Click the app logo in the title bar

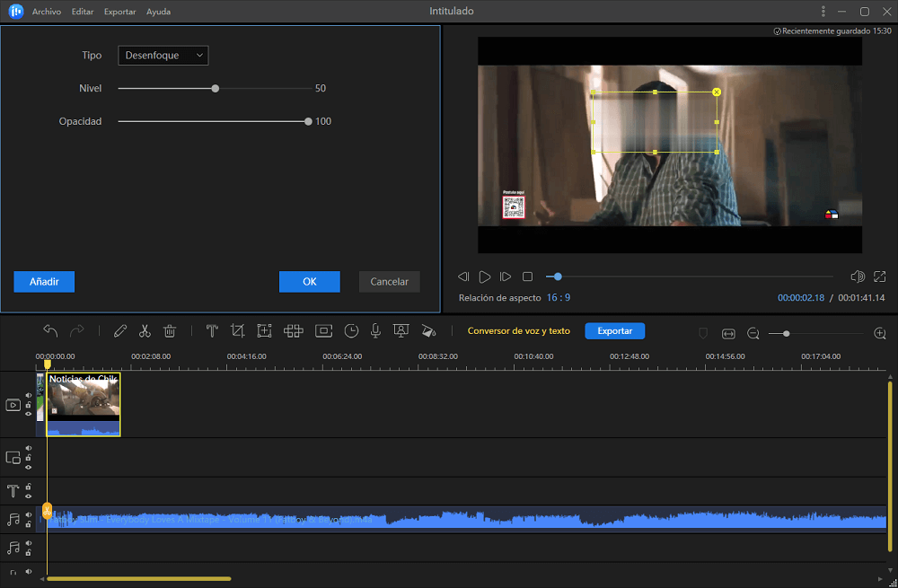point(16,12)
